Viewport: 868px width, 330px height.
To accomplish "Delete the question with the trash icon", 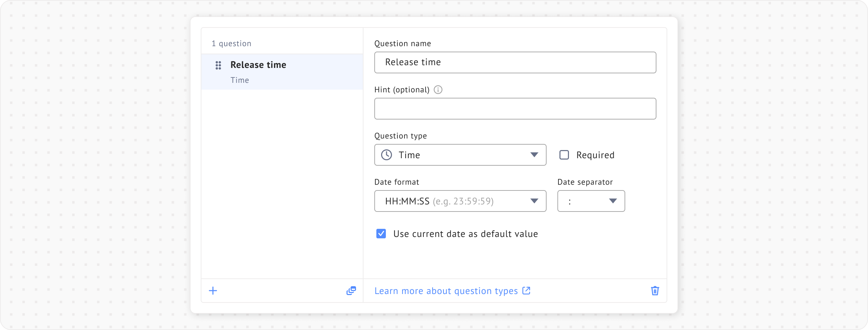I will point(655,291).
